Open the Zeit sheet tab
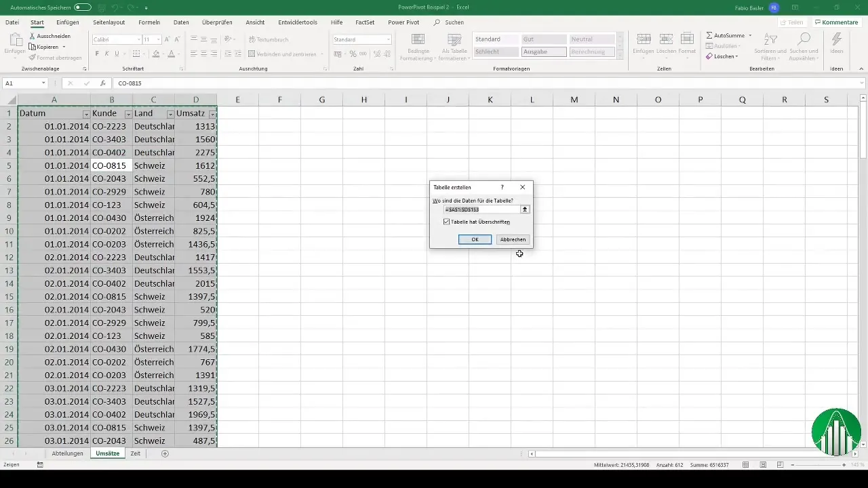868x488 pixels. [135, 453]
